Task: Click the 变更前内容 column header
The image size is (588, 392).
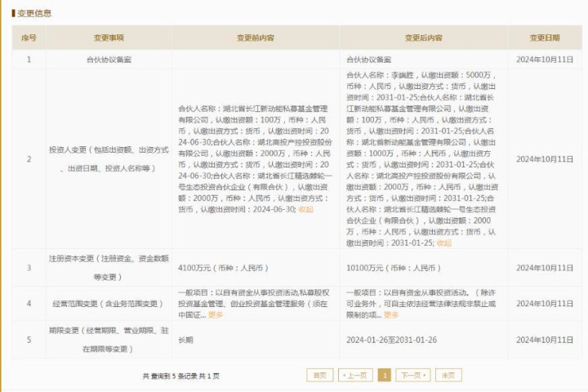Action: (256, 38)
